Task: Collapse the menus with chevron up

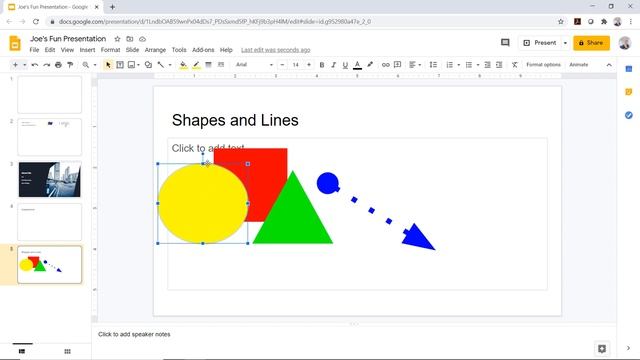Action: tap(609, 65)
